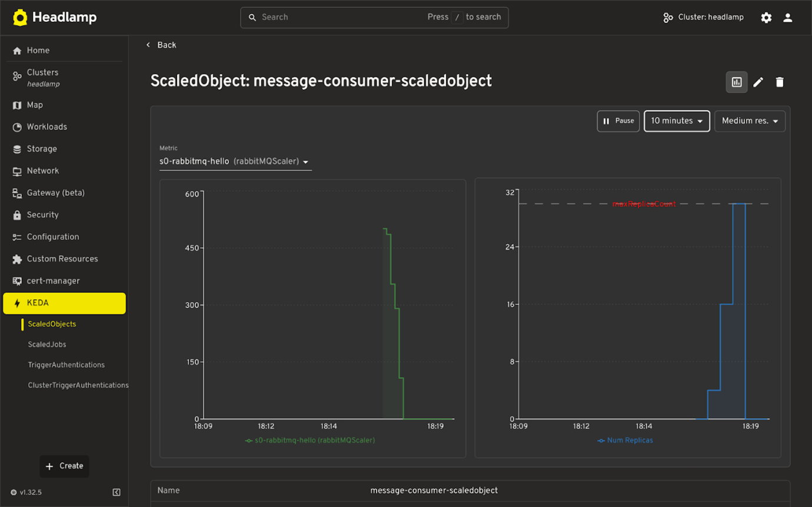The height and width of the screenshot is (507, 812).
Task: Go Back to the previous page
Action: [161, 45]
